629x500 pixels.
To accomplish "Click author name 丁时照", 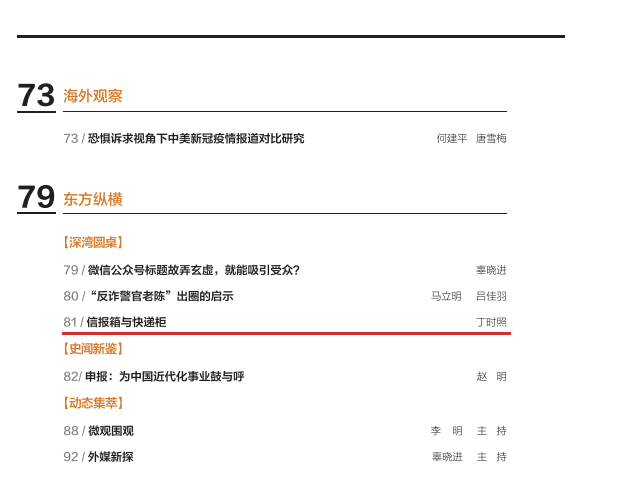I will tap(491, 322).
